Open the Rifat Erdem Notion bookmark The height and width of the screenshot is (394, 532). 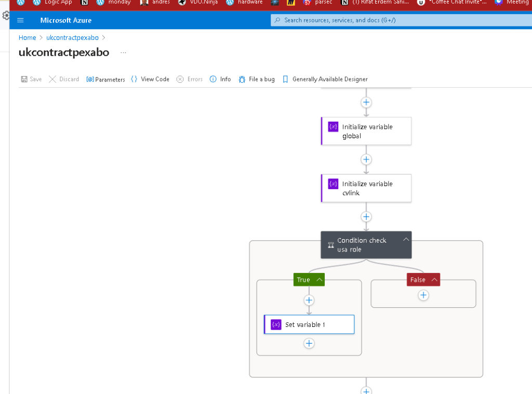375,3
